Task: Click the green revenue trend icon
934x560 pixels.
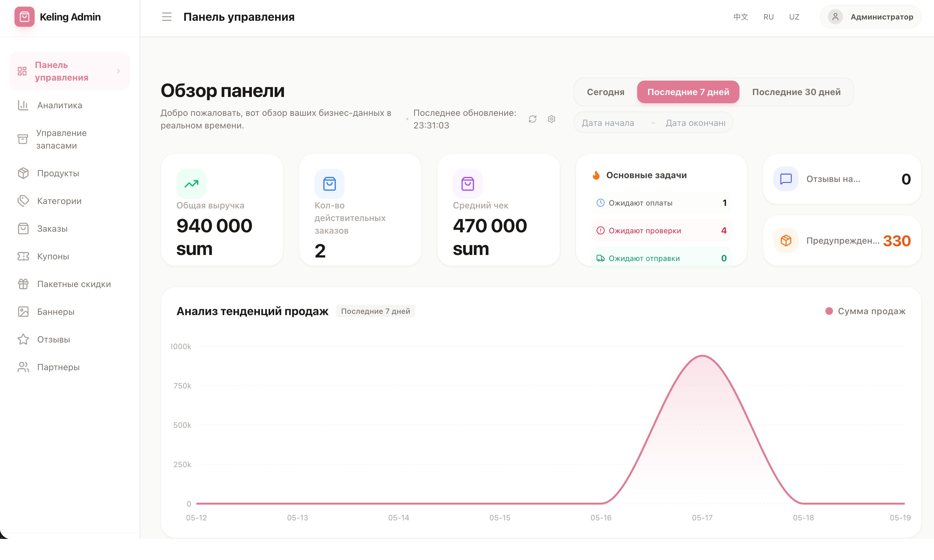Action: pos(191,184)
